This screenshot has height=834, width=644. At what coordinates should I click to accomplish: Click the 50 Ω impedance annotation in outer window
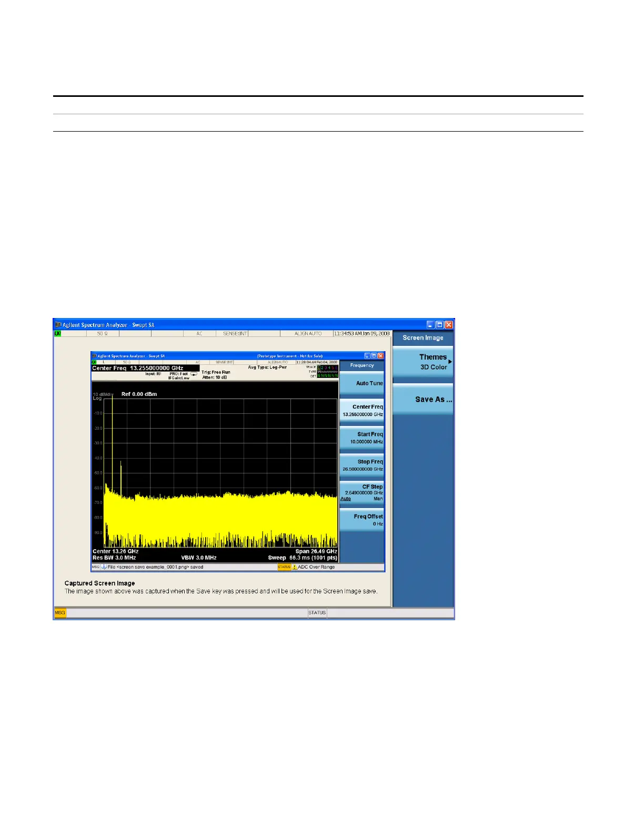point(102,334)
